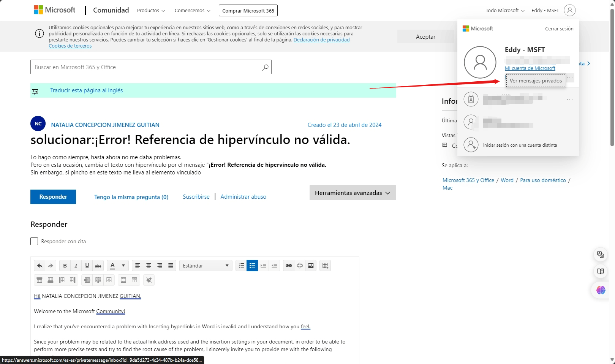Viewport: 615px width, 364px height.
Task: Justify the reply text
Action: tap(171, 266)
